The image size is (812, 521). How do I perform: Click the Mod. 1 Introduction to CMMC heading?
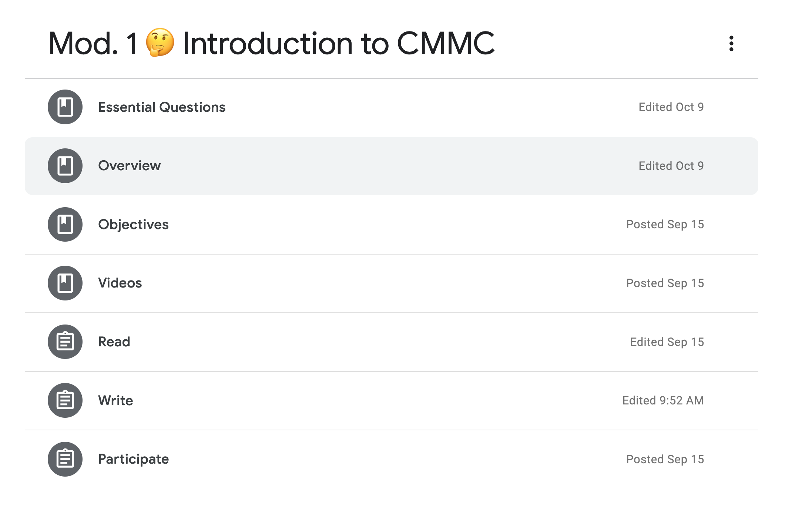pos(271,43)
